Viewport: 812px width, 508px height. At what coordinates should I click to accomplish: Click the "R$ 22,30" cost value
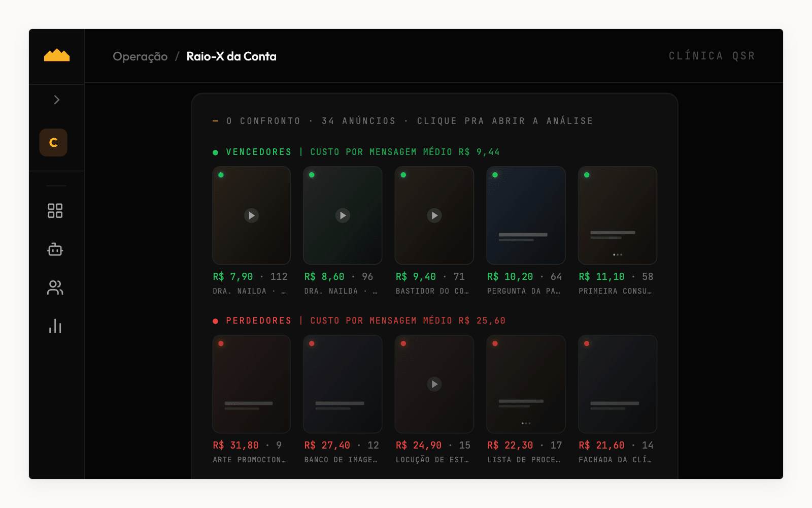(x=510, y=445)
